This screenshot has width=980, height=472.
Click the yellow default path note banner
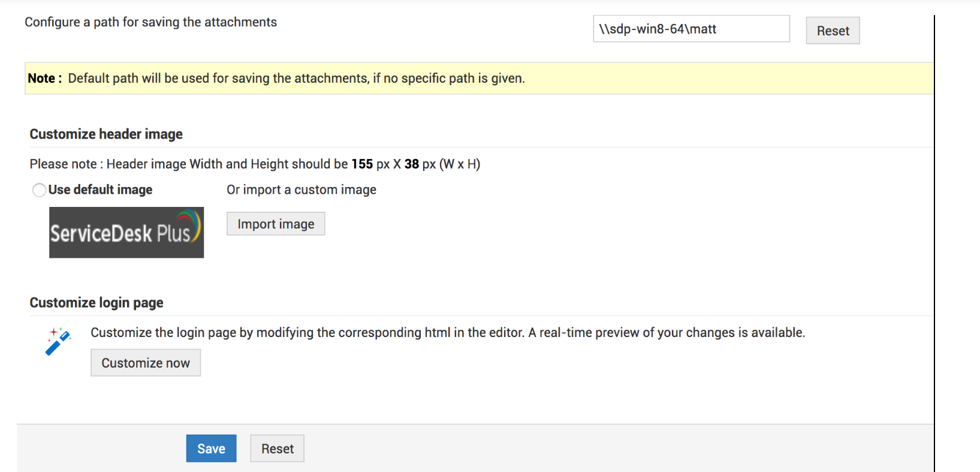[x=480, y=79]
